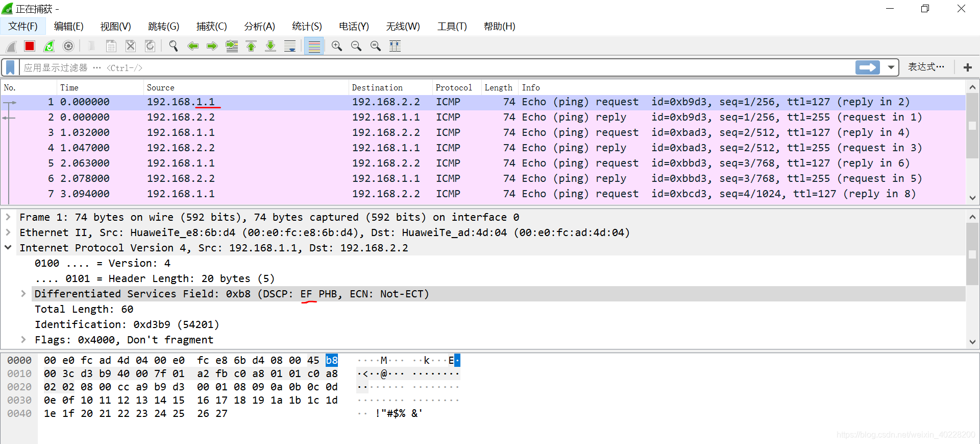980x444 pixels.
Task: Find a packet with magnifier icon
Action: [174, 46]
